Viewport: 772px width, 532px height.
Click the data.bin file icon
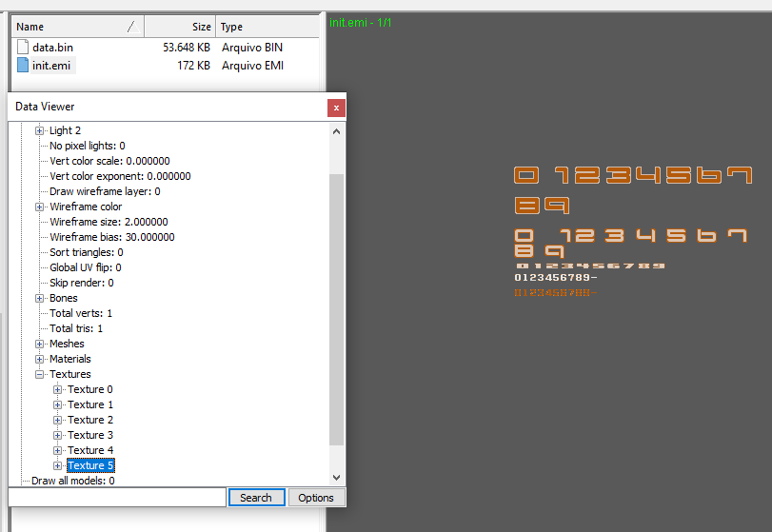coord(23,47)
